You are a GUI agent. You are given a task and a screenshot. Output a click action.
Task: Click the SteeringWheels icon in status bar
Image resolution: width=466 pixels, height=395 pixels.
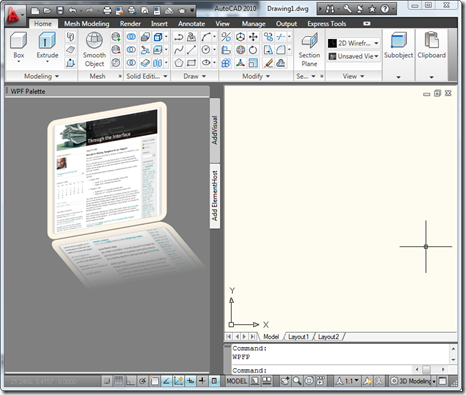tap(309, 381)
